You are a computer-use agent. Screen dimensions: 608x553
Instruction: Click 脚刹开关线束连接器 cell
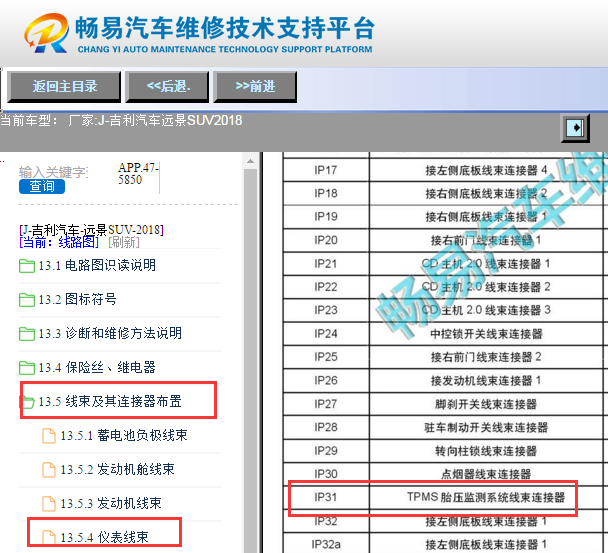(x=486, y=404)
